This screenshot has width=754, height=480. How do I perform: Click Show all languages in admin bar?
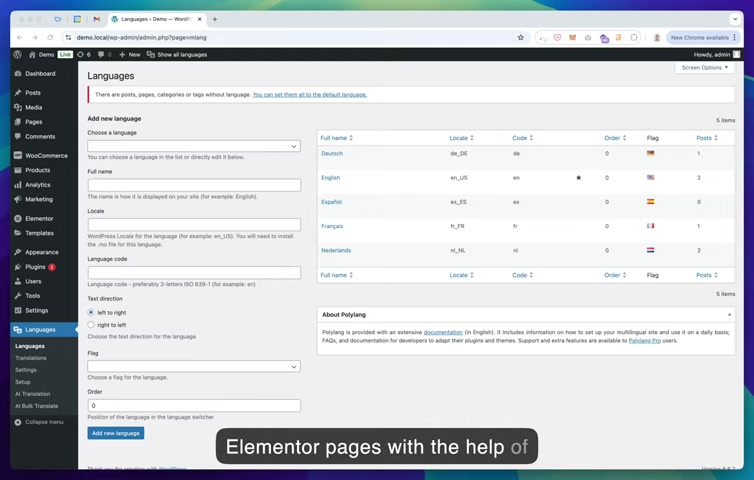(x=177, y=54)
